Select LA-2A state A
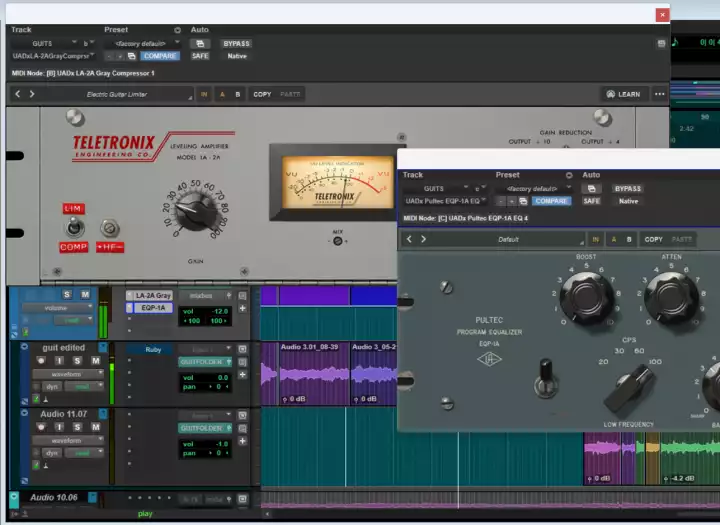This screenshot has width=720, height=525. 222,95
